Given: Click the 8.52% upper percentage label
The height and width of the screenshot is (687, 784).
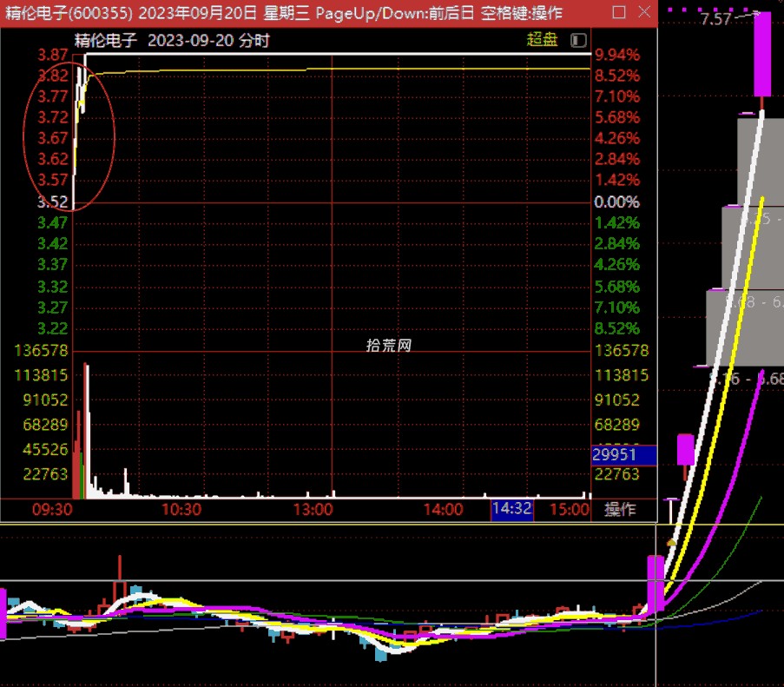Looking at the screenshot, I should pos(617,76).
